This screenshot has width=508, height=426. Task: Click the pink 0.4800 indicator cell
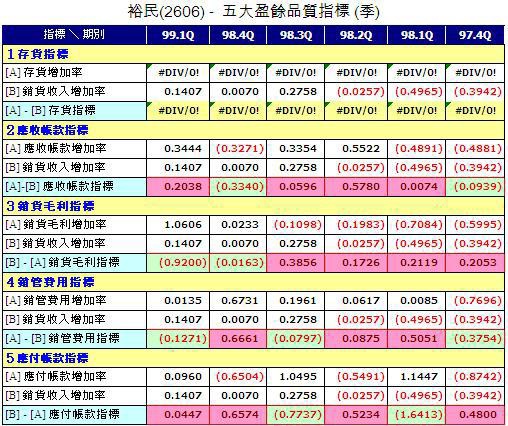(x=475, y=415)
